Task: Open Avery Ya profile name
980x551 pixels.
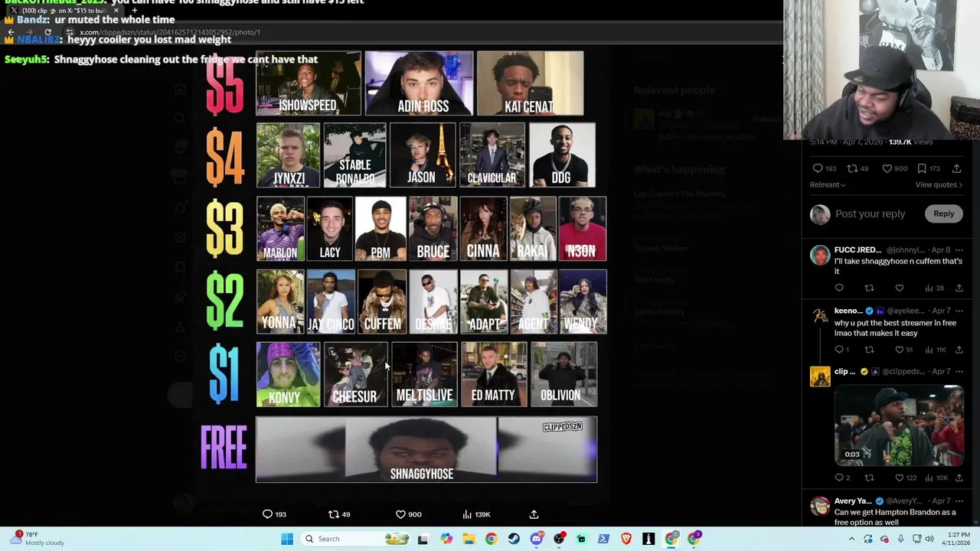Action: (853, 501)
